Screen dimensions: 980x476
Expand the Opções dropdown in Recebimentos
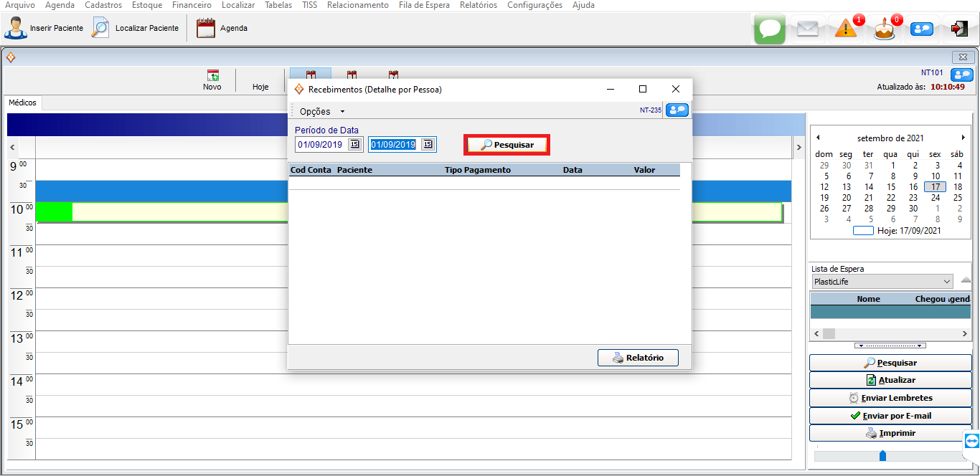point(321,111)
